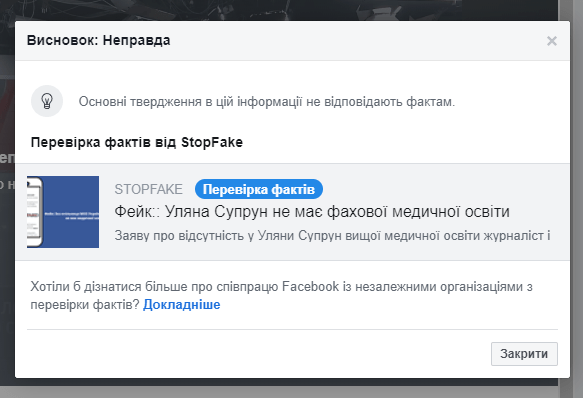The height and width of the screenshot is (398, 583).
Task: Click the 'Заяву про відсутність' description text
Action: (x=332, y=235)
